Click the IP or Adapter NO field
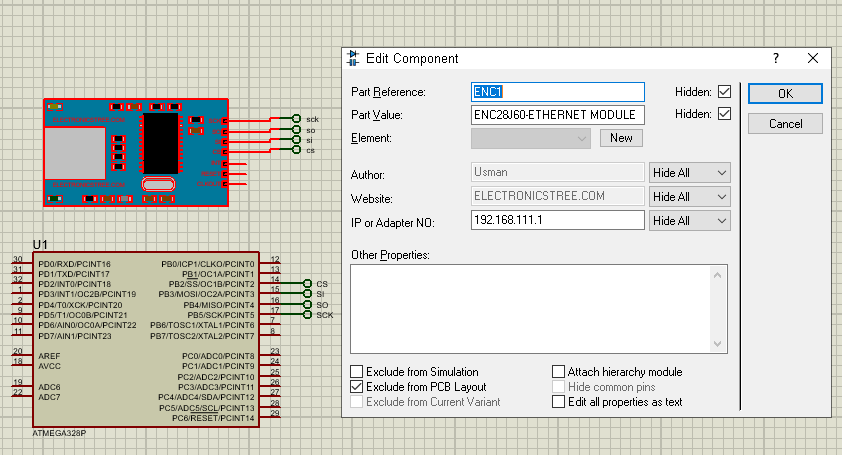The image size is (842, 455). (557, 220)
